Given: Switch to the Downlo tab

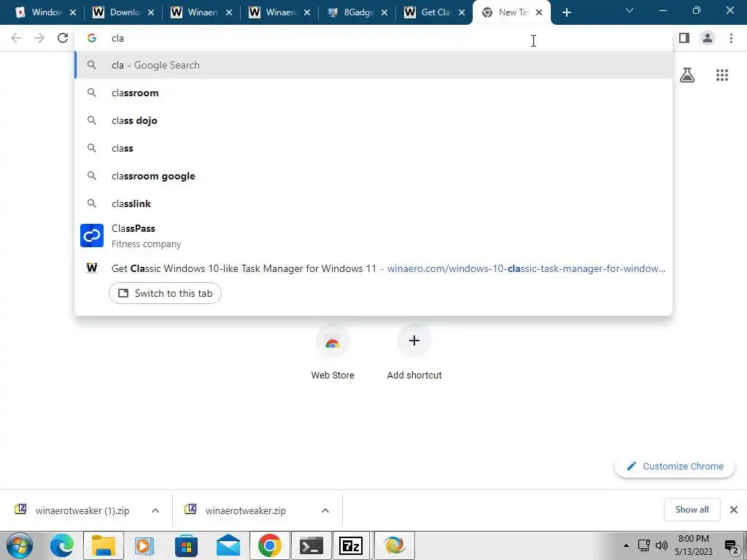Looking at the screenshot, I should (123, 12).
